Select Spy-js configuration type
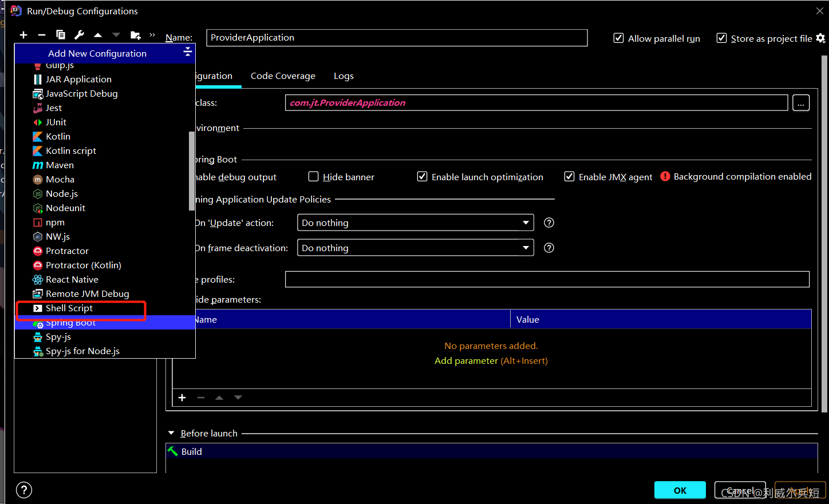 (105, 336)
